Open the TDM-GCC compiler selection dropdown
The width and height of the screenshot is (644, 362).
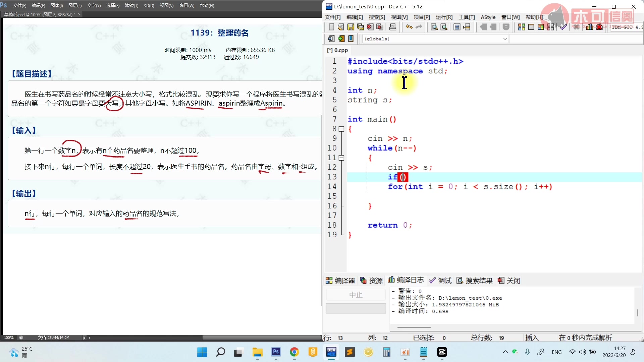pyautogui.click(x=626, y=27)
